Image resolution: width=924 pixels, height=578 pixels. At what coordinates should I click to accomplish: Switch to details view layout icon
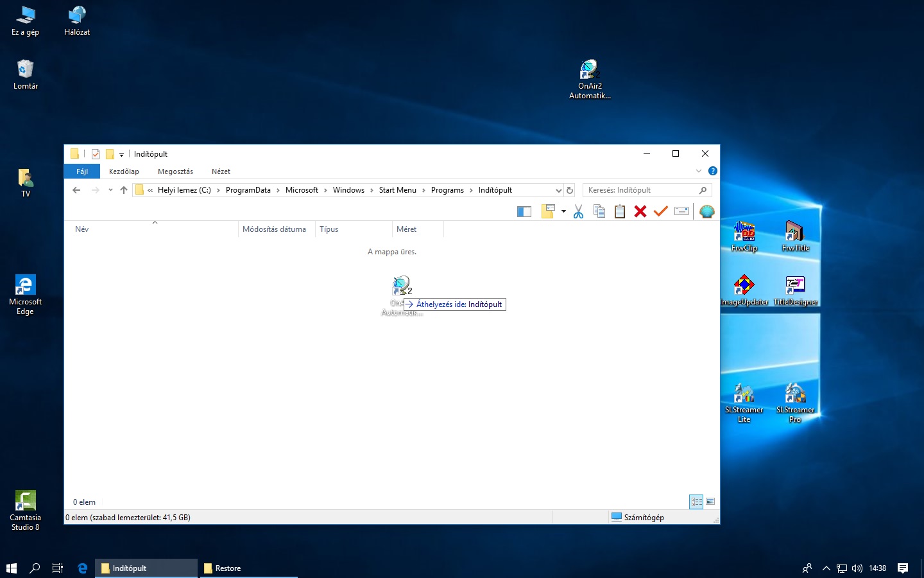coord(696,502)
